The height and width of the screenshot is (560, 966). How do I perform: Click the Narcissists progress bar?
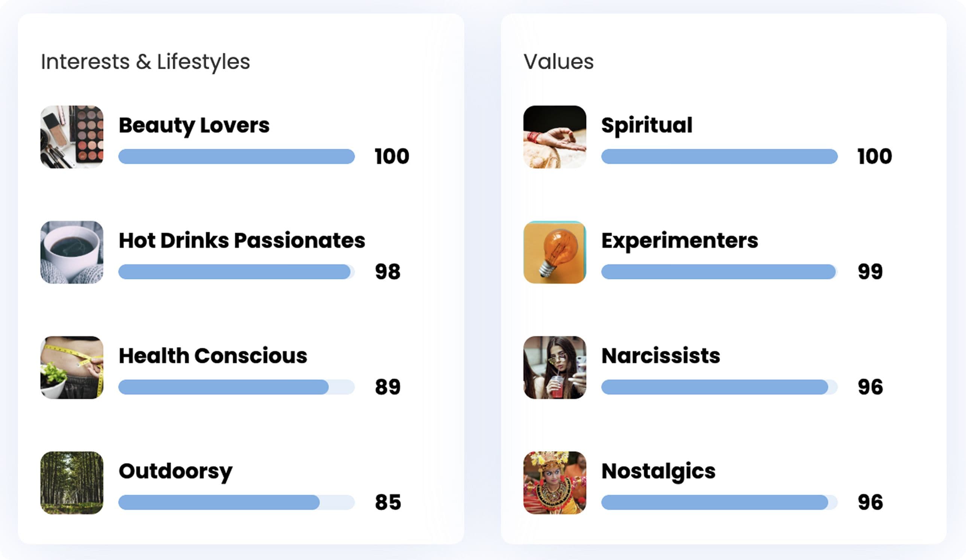(x=719, y=387)
